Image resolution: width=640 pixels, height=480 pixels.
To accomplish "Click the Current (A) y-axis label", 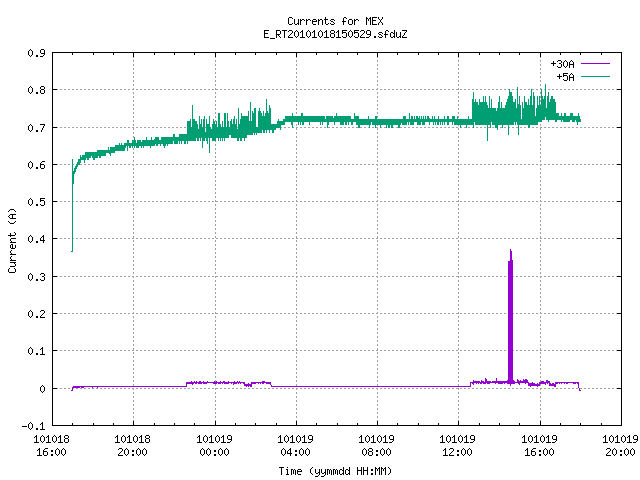I will coord(12,241).
